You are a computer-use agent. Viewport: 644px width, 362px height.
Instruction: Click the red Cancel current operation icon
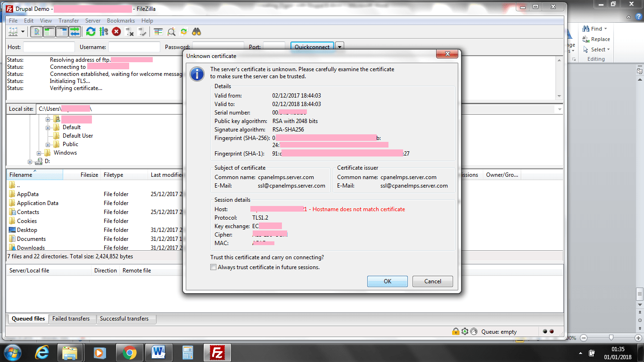pos(116,32)
